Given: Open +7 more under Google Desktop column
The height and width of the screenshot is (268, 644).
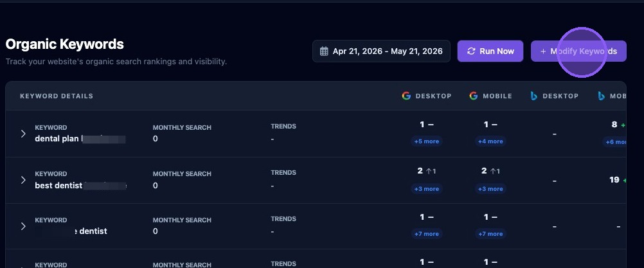Looking at the screenshot, I should click(x=426, y=234).
